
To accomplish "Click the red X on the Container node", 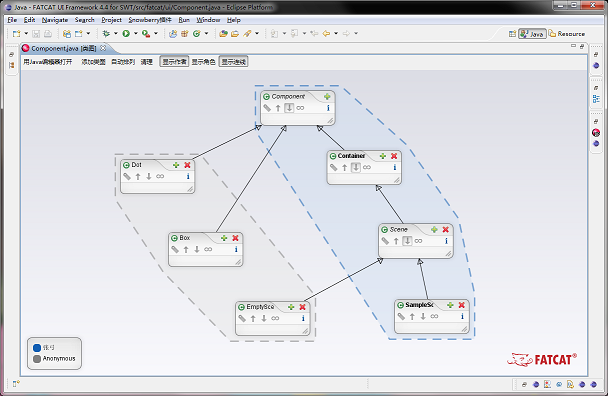I will [394, 156].
